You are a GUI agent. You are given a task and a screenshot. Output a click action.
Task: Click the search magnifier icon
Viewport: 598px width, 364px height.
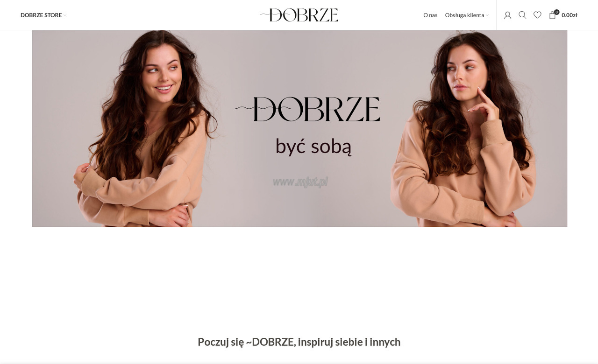(522, 15)
